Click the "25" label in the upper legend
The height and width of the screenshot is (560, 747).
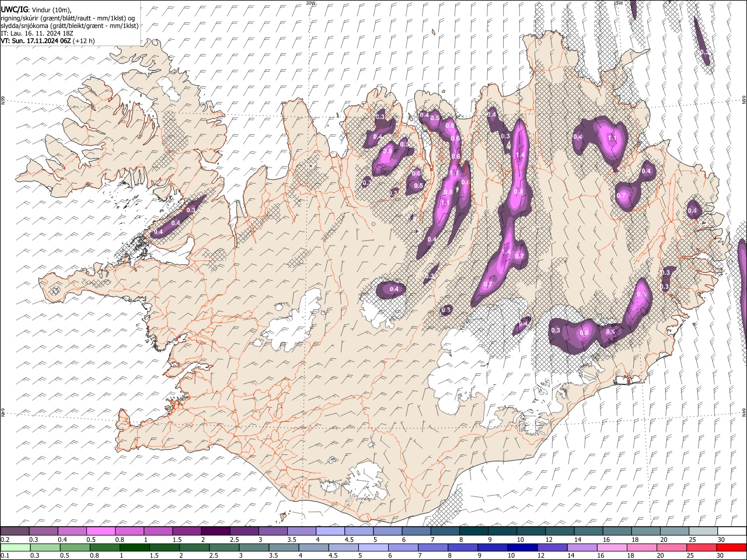click(692, 540)
